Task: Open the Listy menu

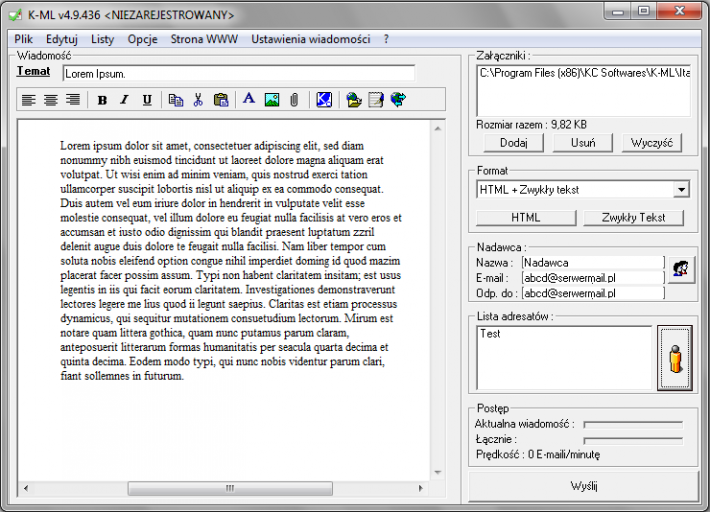Action: coord(103,39)
